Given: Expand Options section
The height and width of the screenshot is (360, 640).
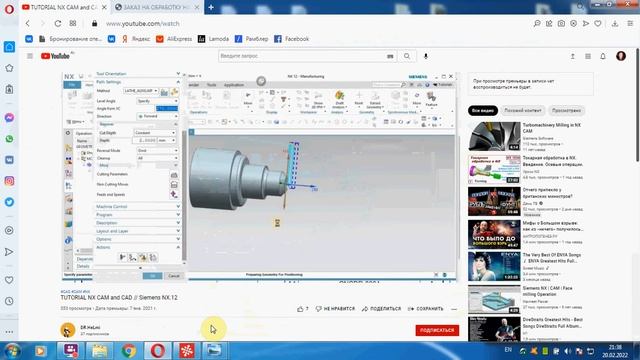Looking at the screenshot, I should pyautogui.click(x=138, y=239).
